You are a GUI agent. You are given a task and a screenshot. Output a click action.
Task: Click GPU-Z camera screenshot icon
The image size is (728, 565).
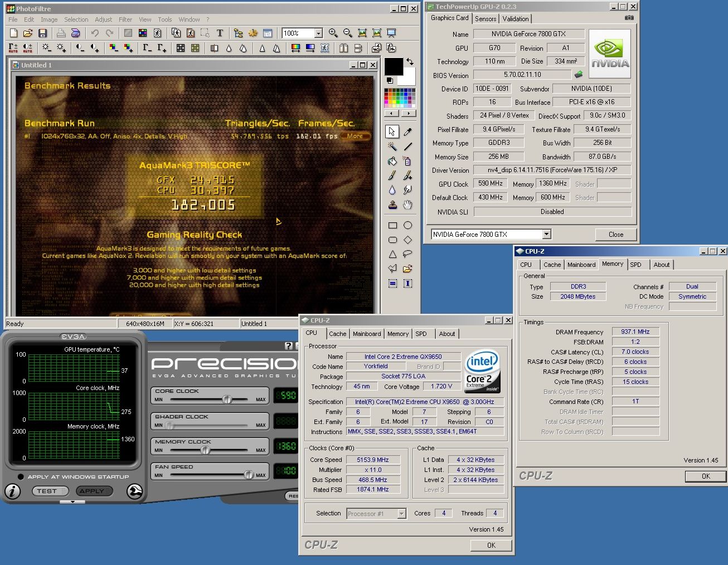[x=629, y=18]
